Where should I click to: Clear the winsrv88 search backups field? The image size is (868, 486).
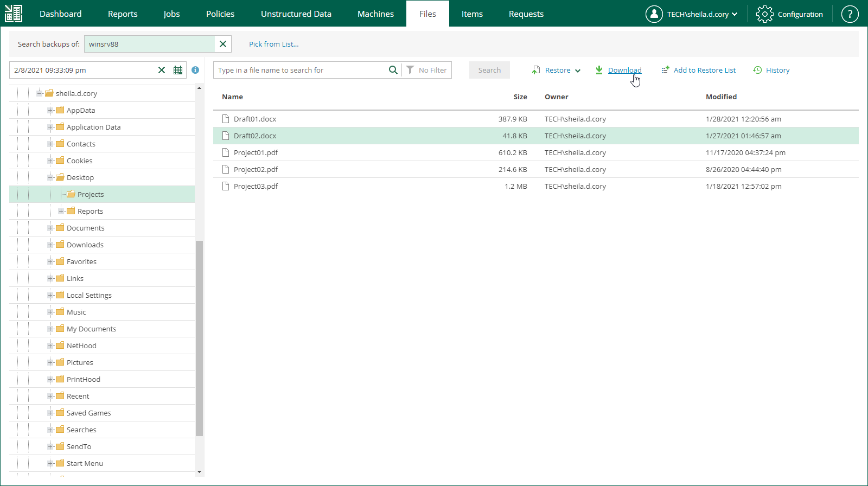[x=223, y=44]
